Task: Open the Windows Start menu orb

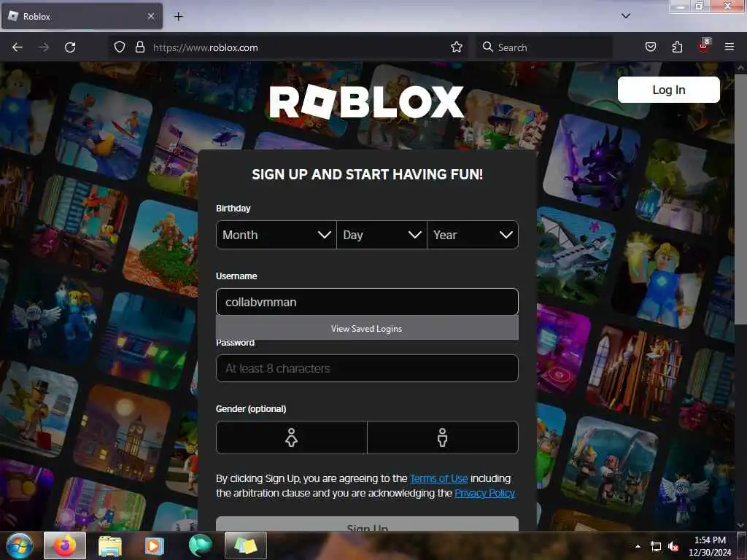Action: 20,545
